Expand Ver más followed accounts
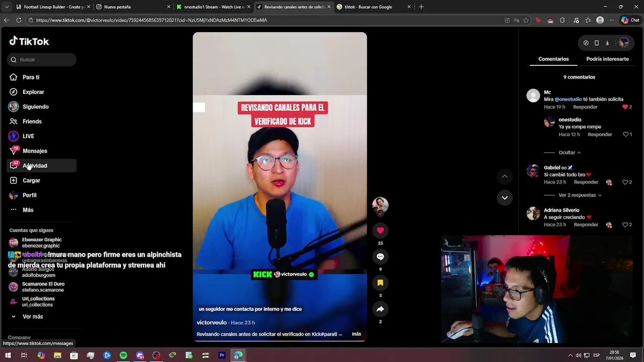Screen dimensions: 644x362 (x=28, y=317)
